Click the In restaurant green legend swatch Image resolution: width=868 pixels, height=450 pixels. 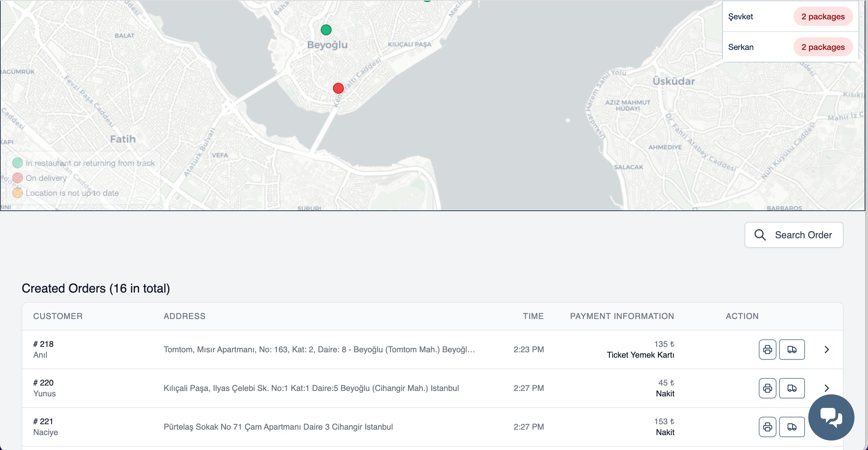click(x=18, y=163)
